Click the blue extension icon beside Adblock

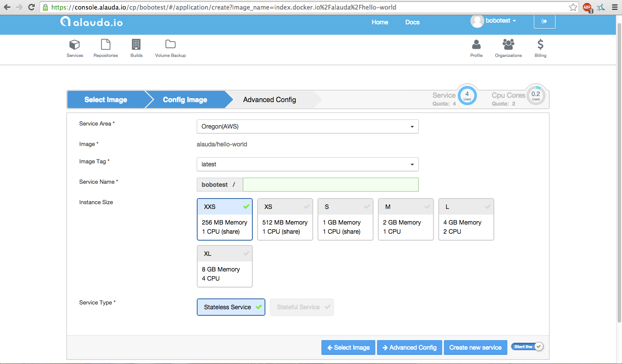pos(601,7)
